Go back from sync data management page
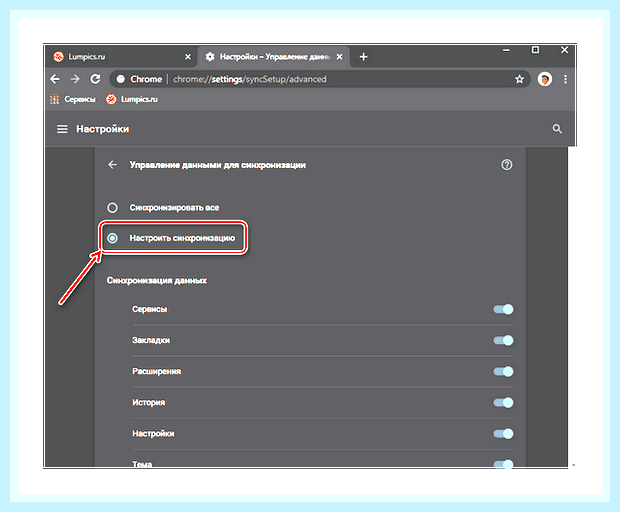The width and height of the screenshot is (620, 512). click(113, 164)
